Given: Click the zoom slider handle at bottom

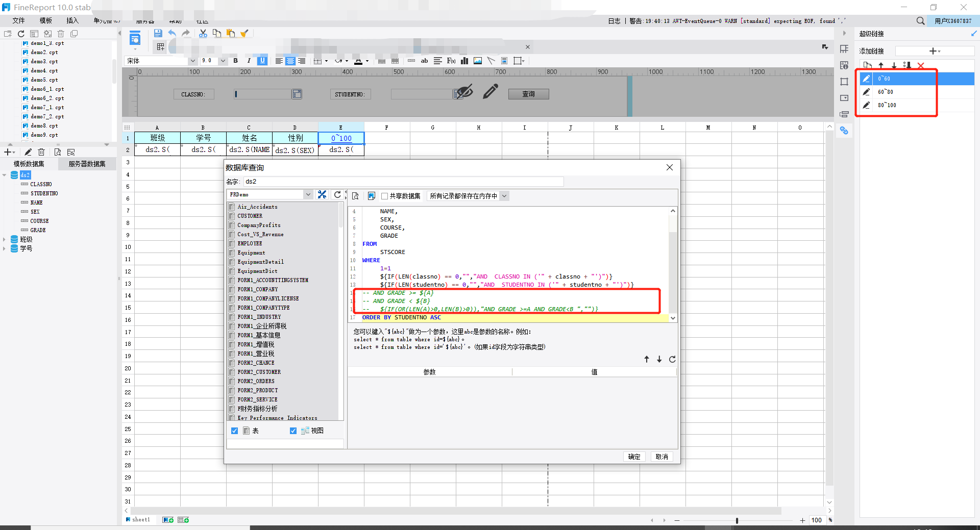Looking at the screenshot, I should (737, 520).
